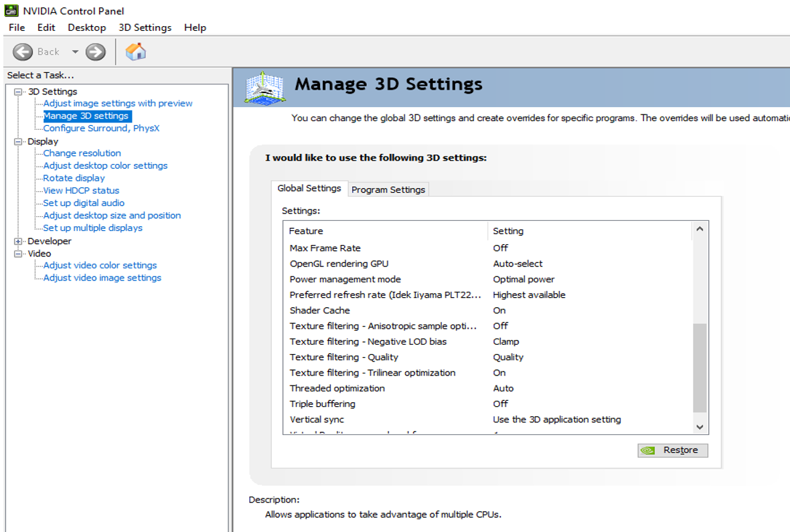Screen dimensions: 790x532
Task: Go back using the Back arrow icon
Action: click(23, 52)
